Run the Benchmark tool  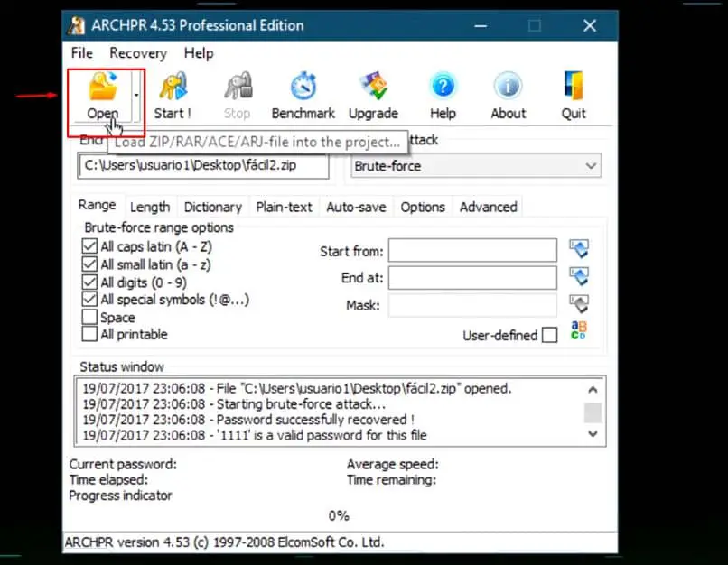(303, 96)
